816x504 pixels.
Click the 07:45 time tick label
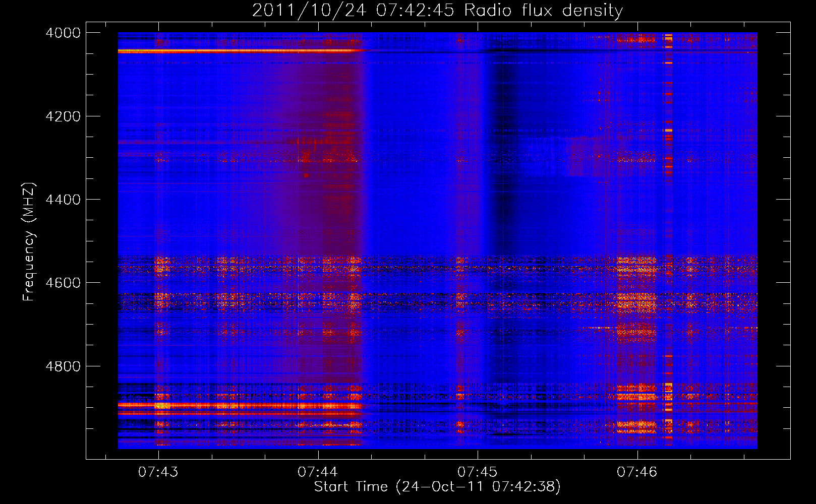[x=477, y=472]
